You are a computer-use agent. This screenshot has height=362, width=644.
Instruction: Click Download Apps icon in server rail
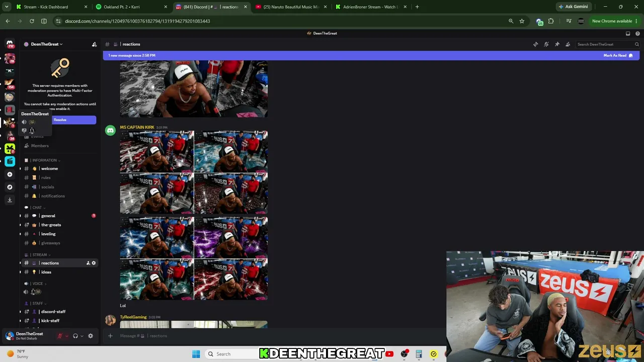tap(10, 200)
